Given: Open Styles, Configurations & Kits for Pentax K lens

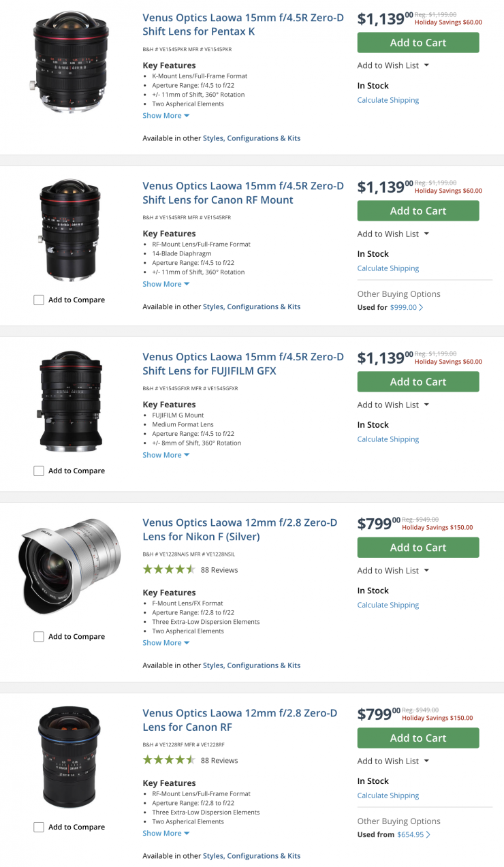Looking at the screenshot, I should pos(251,138).
